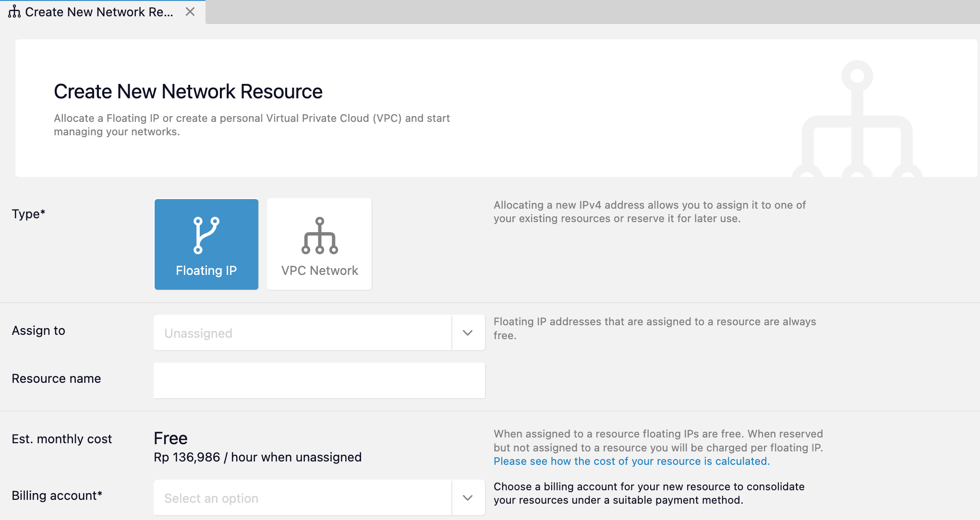Viewport: 980px width, 520px height.
Task: Click the 'Assign to' field label
Action: click(38, 331)
